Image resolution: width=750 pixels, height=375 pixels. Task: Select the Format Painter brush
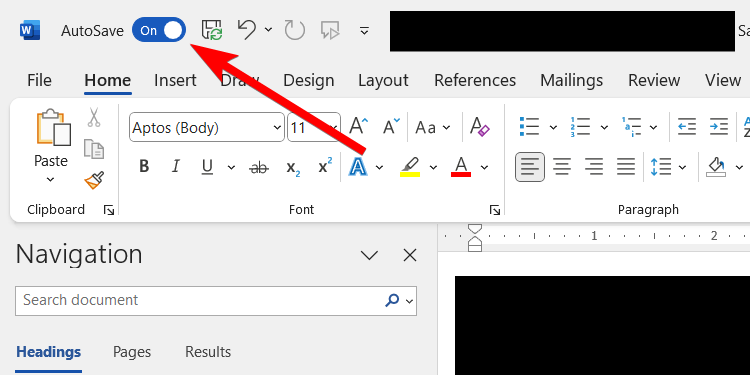click(x=94, y=180)
